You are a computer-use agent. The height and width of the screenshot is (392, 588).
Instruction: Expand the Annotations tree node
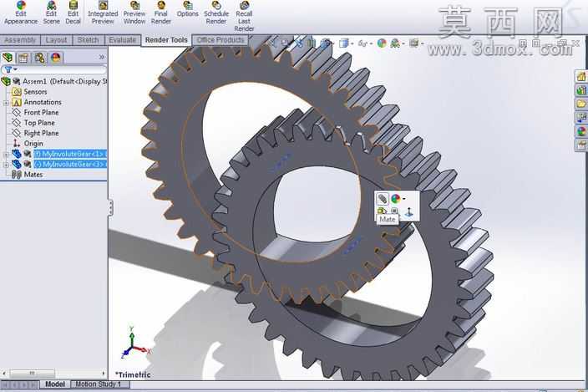6,103
